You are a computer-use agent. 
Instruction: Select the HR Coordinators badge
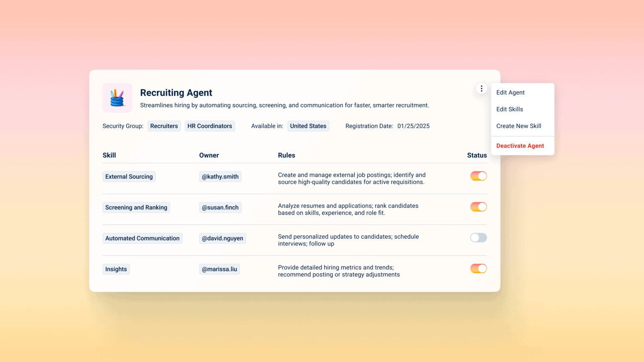[x=210, y=126]
